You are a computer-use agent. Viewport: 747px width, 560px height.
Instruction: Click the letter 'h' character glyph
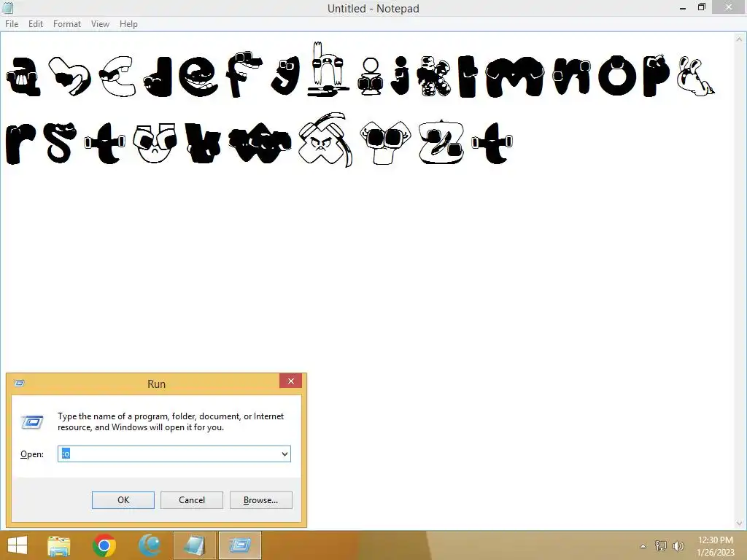(328, 69)
